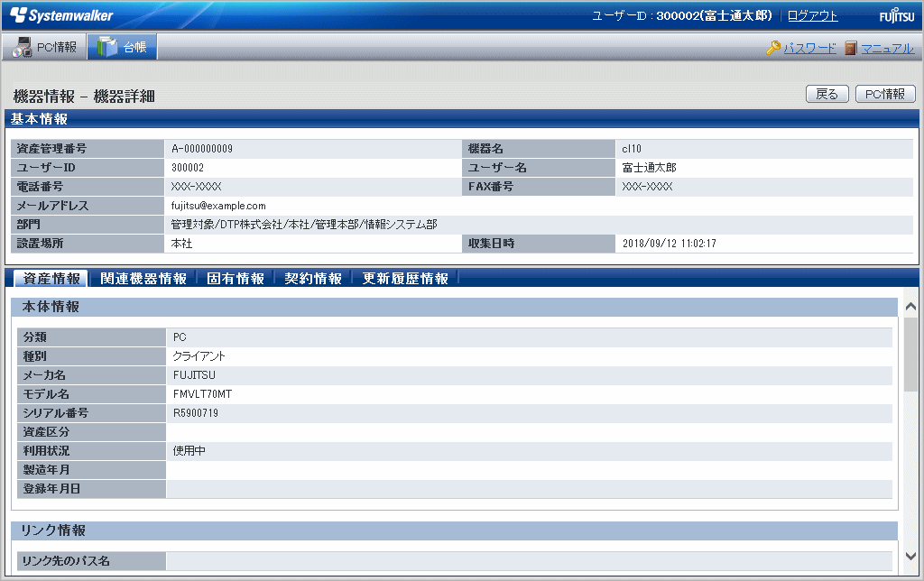The height and width of the screenshot is (581, 924).
Task: Switch to the 契約情報 tab
Action: coord(313,278)
